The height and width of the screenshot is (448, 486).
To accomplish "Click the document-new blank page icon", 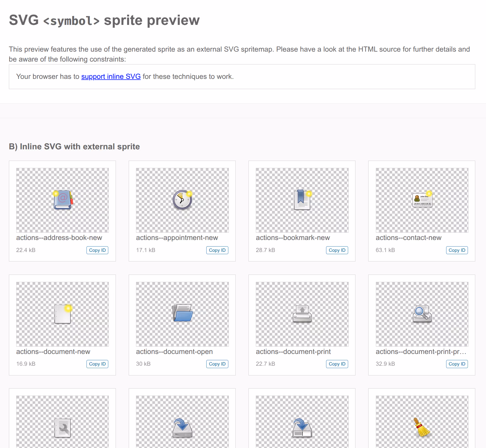I will 63,314.
